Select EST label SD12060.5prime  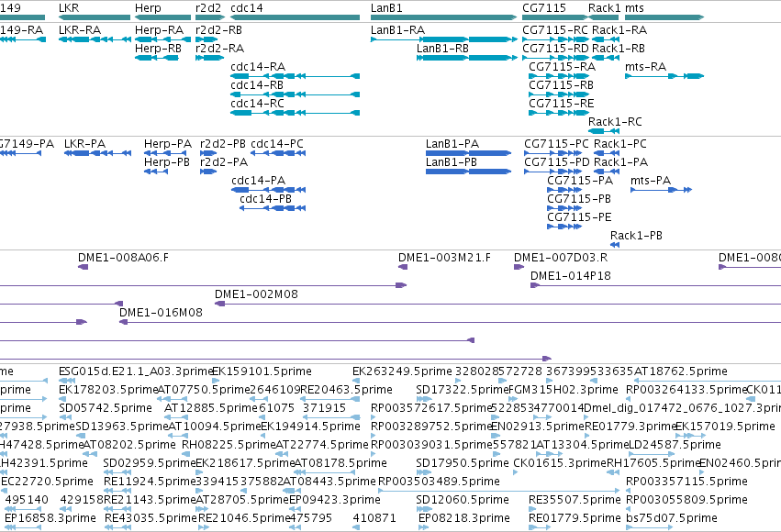point(463,500)
